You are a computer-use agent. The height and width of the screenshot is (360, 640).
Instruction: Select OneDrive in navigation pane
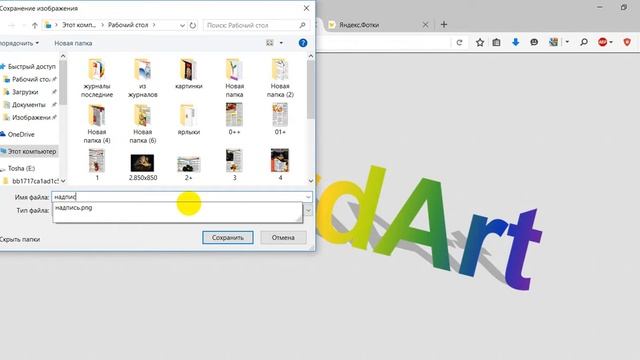[21, 134]
